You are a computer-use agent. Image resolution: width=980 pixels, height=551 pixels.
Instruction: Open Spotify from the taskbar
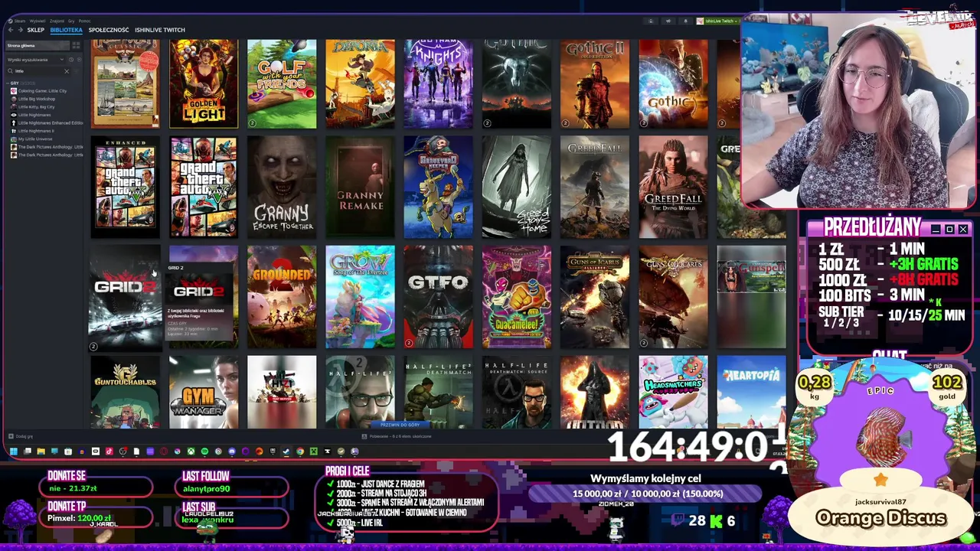click(x=204, y=452)
